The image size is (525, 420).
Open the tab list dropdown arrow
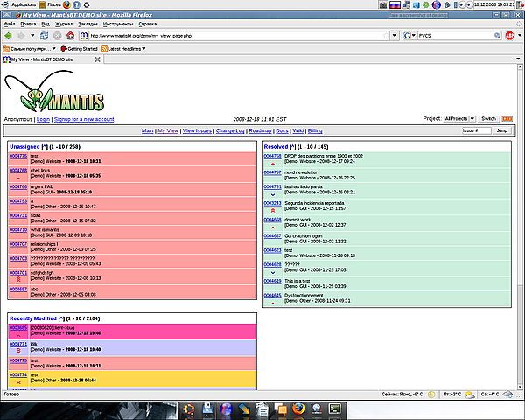coord(518,59)
